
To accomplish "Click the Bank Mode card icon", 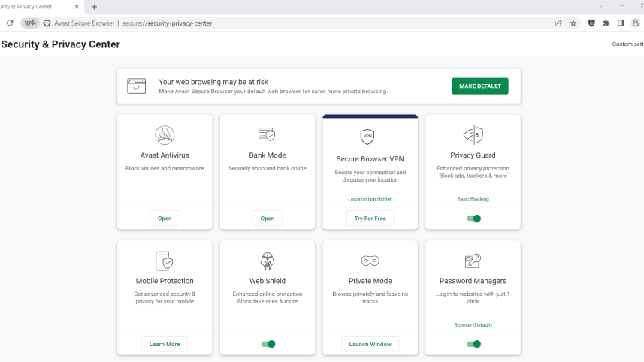I will pos(267,134).
